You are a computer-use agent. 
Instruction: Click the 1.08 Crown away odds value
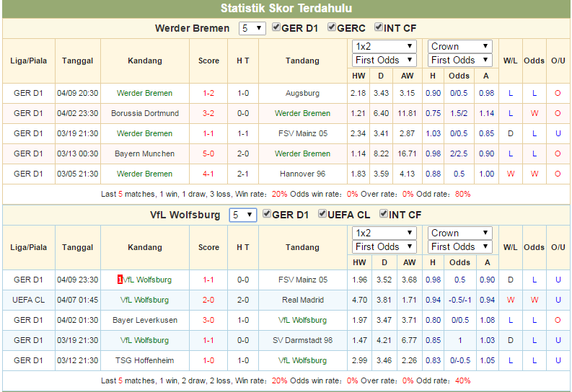[x=488, y=320]
